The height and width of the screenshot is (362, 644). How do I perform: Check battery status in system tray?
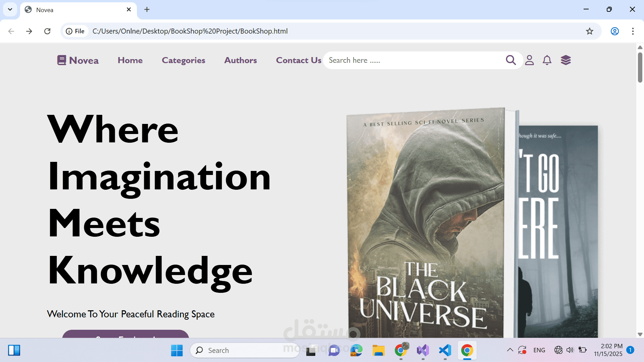[x=583, y=350]
